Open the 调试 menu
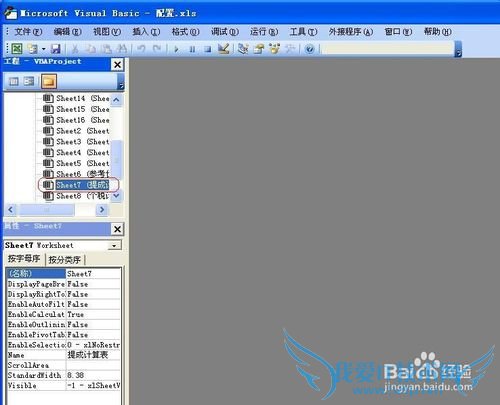The image size is (500, 405). (x=225, y=32)
